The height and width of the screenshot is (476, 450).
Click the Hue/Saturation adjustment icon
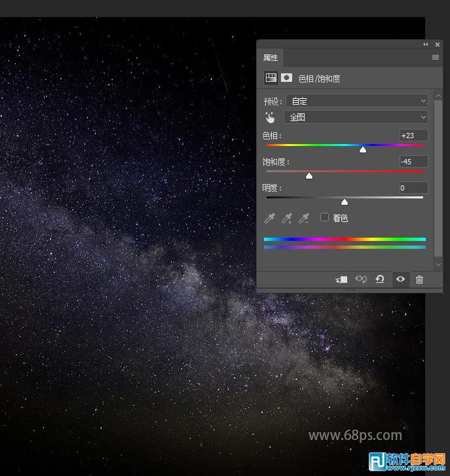[271, 78]
